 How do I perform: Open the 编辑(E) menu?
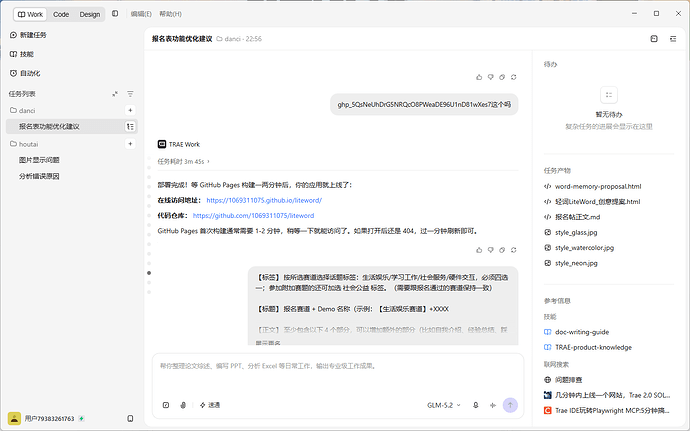(x=141, y=14)
